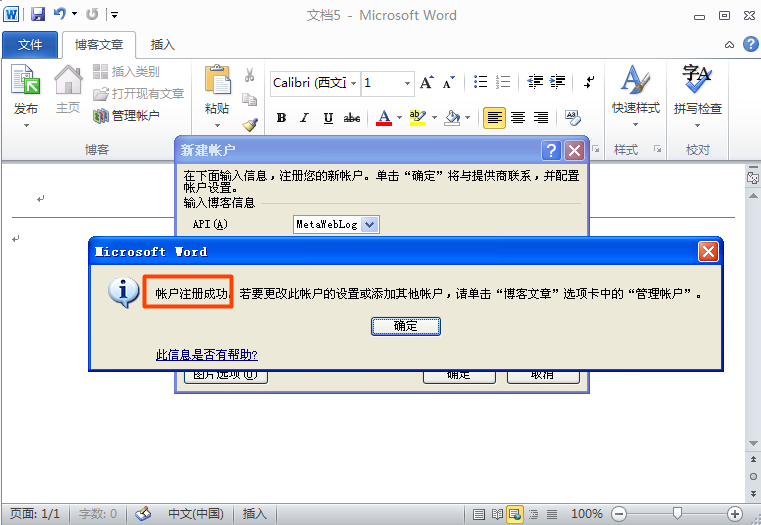761x525 pixels.
Task: Toggle Underline formatting
Action: pos(328,118)
